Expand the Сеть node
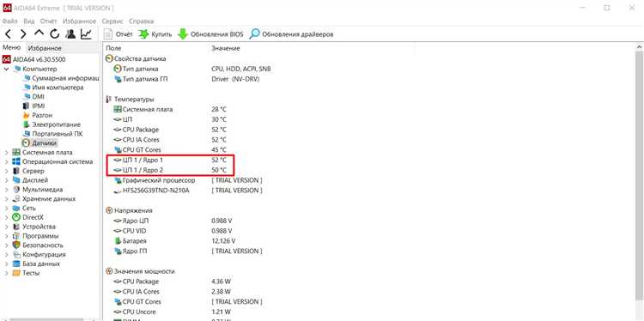The image size is (644, 321). tap(6, 208)
